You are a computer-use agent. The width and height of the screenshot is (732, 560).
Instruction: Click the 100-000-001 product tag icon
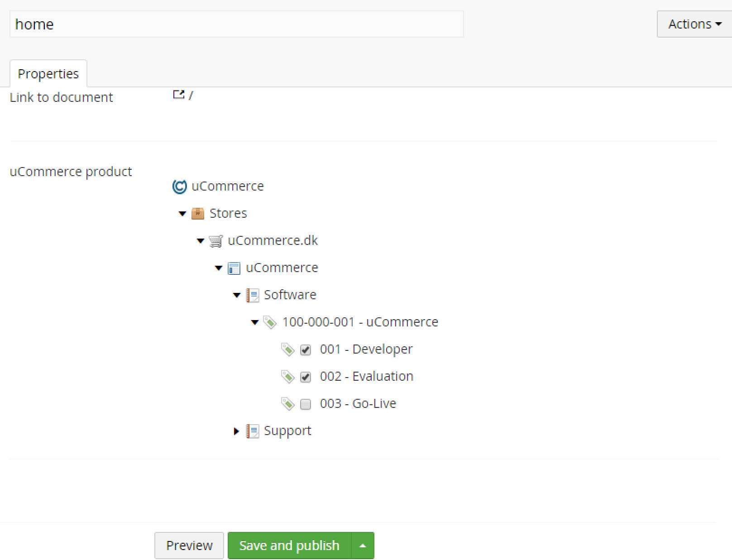270,322
